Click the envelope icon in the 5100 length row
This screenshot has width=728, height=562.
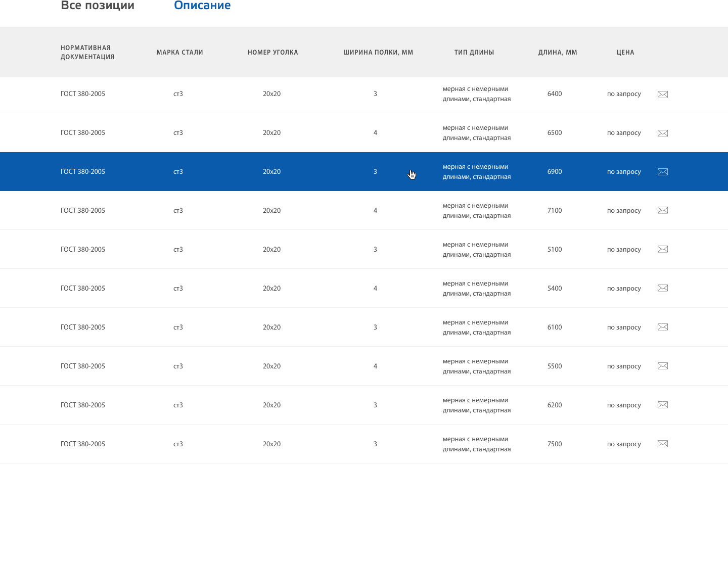tap(663, 249)
